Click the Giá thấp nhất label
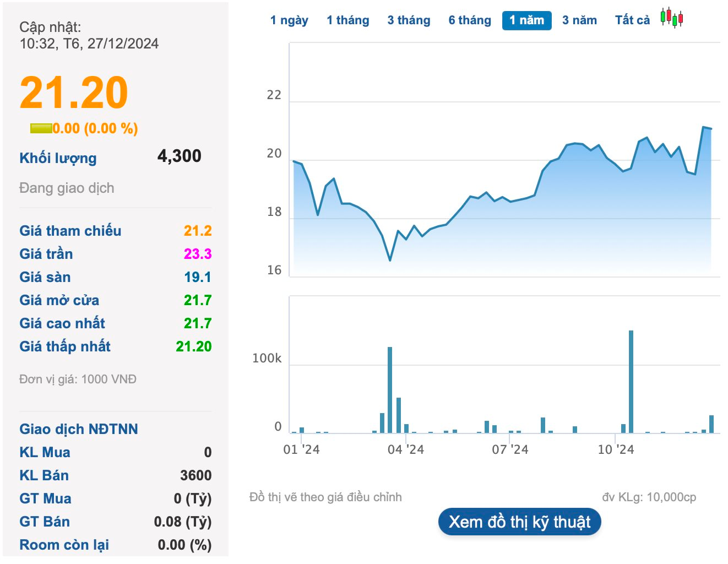 (x=65, y=346)
